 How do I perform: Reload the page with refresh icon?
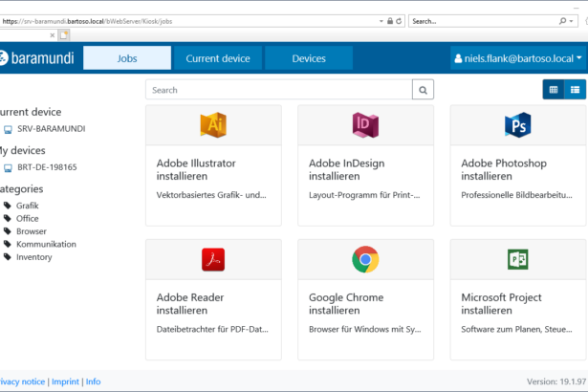point(399,21)
